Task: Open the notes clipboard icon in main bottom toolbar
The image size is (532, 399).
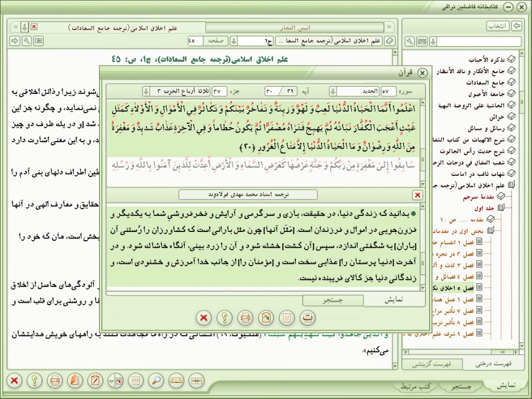Action: (x=95, y=380)
